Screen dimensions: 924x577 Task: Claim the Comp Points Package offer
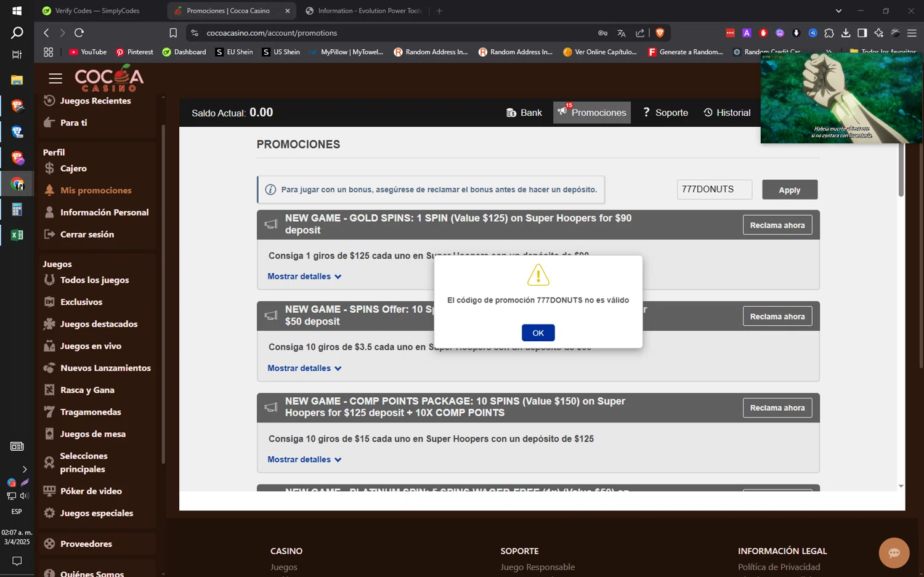tap(777, 408)
